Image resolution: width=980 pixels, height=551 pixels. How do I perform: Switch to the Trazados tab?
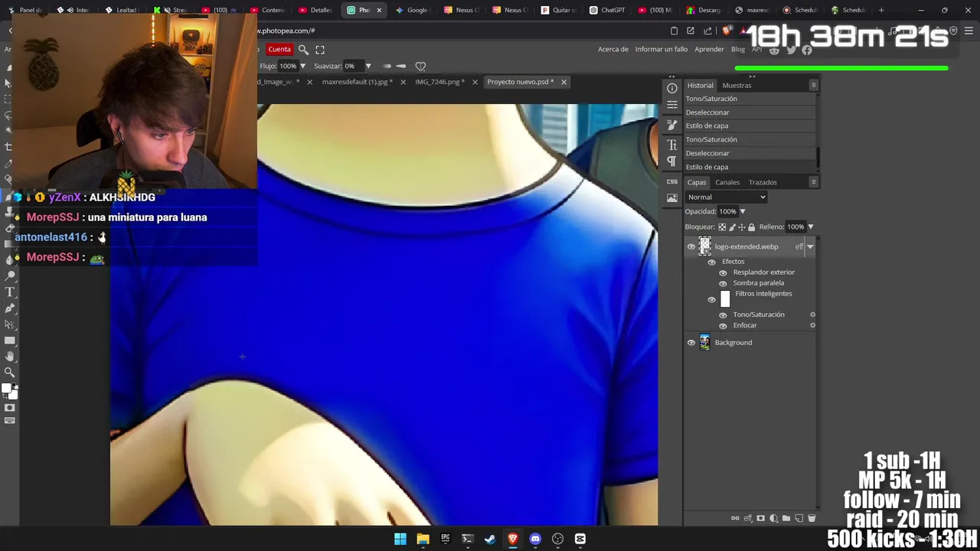[763, 182]
